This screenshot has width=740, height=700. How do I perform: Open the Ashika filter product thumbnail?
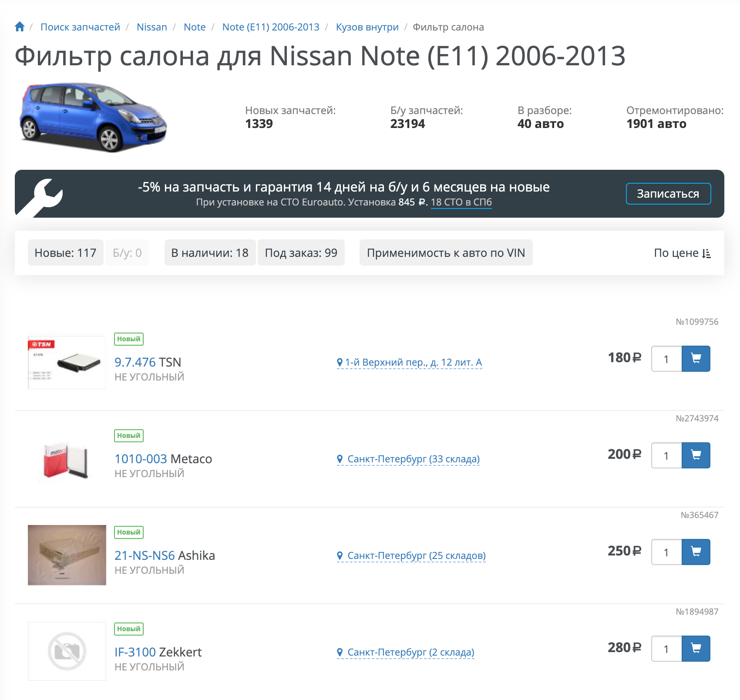(67, 555)
